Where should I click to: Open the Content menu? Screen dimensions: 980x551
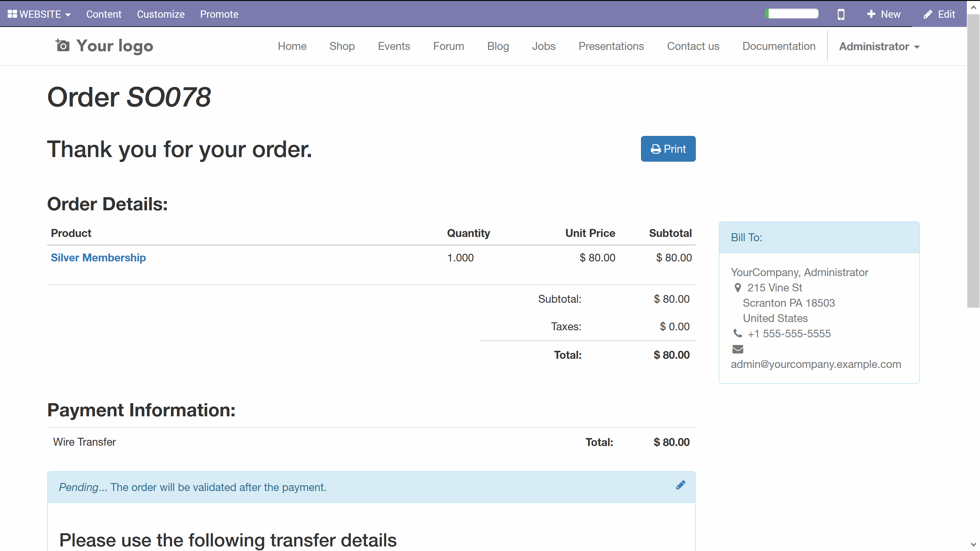(x=104, y=14)
